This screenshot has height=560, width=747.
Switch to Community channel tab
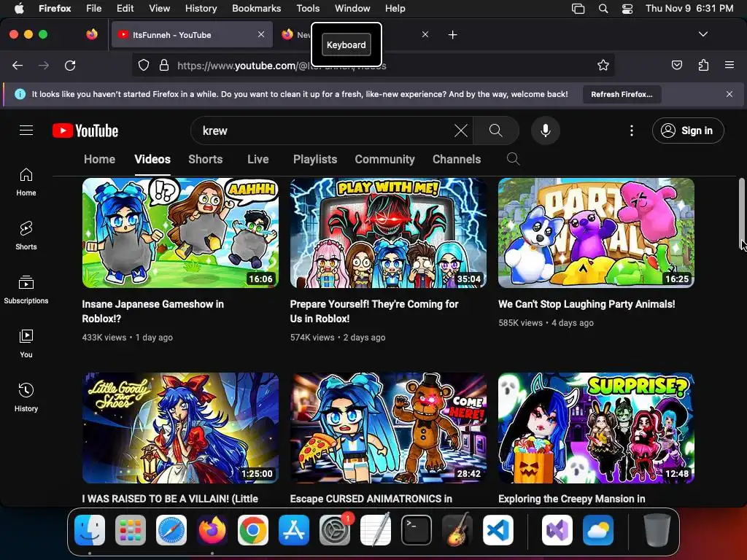pyautogui.click(x=384, y=159)
